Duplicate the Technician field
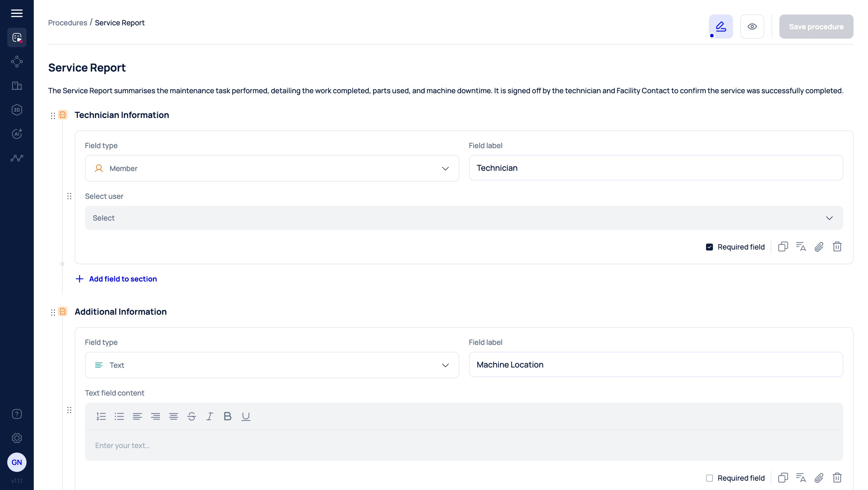This screenshot has height=490, width=868. pos(783,247)
